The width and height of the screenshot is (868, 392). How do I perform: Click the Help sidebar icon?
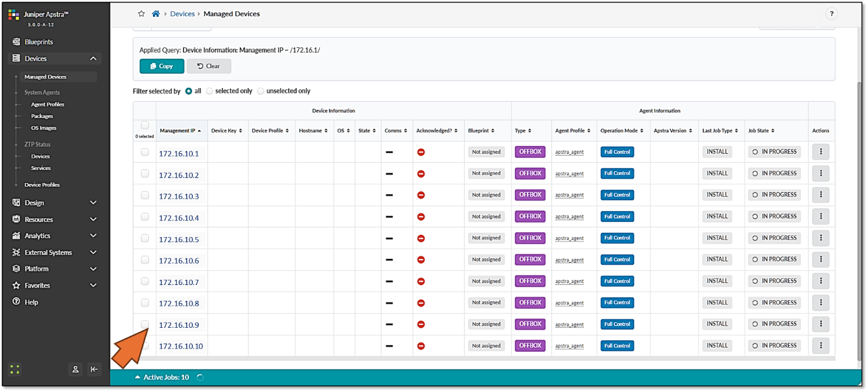coord(16,302)
